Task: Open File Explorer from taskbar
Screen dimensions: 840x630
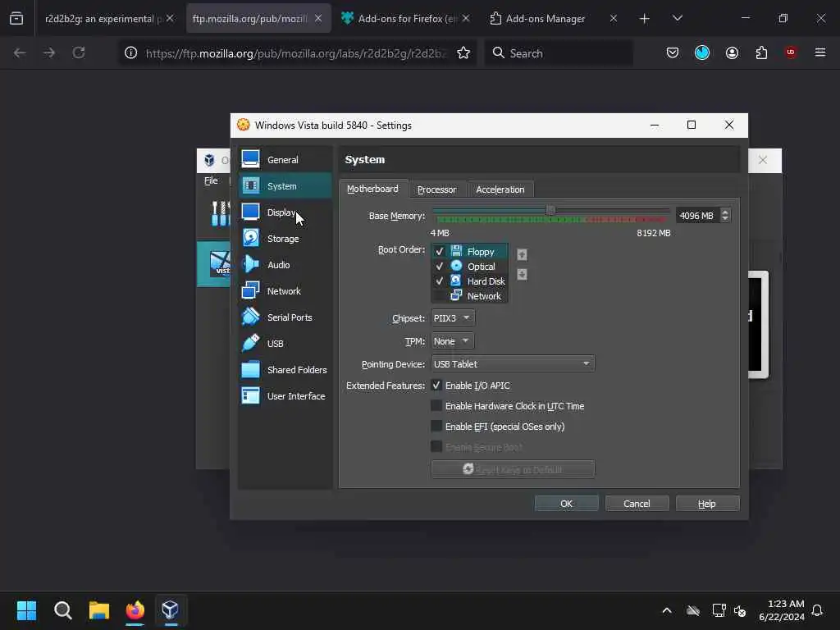Action: [99, 609]
